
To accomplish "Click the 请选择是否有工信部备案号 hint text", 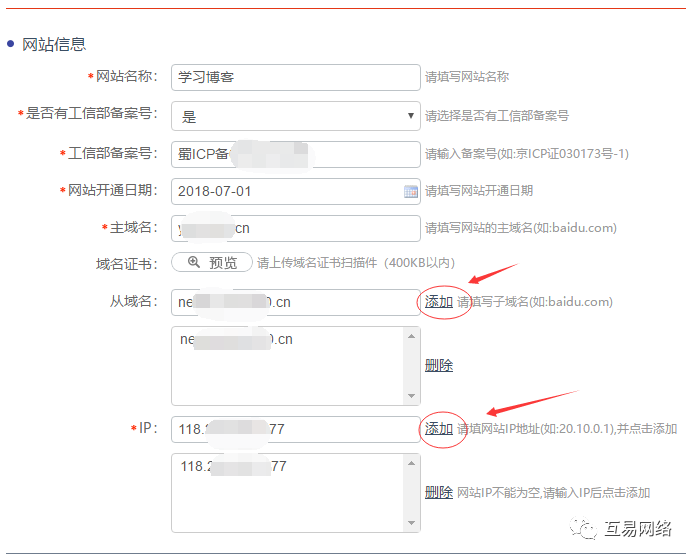I will click(x=497, y=116).
